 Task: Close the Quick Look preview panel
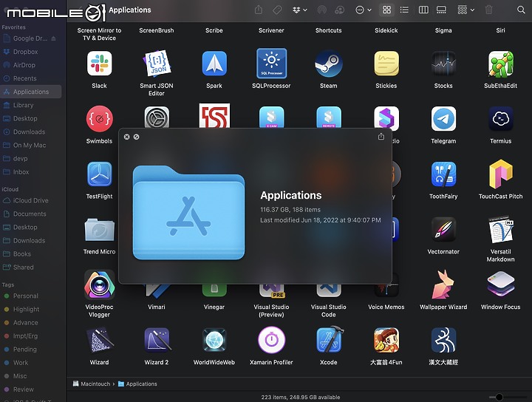coord(126,137)
